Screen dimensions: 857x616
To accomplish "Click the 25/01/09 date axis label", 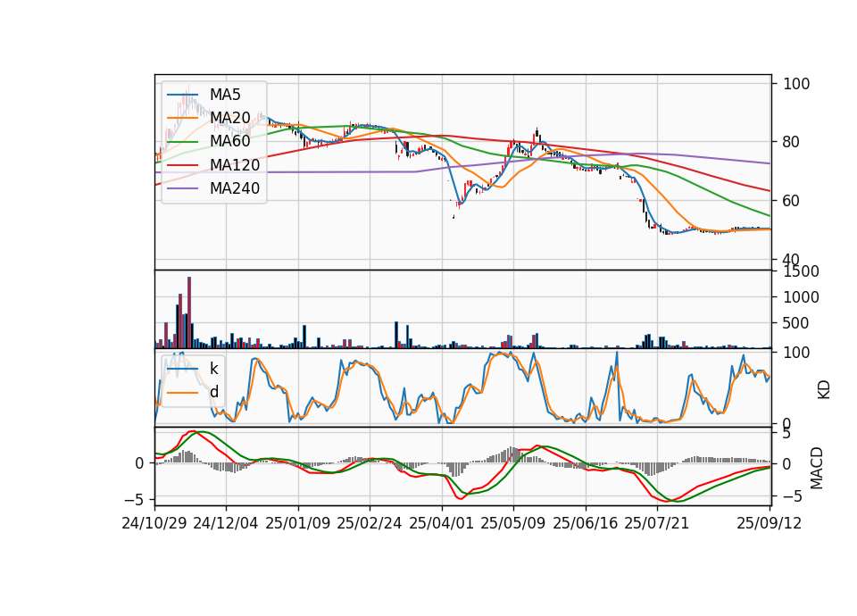I will tap(298, 523).
